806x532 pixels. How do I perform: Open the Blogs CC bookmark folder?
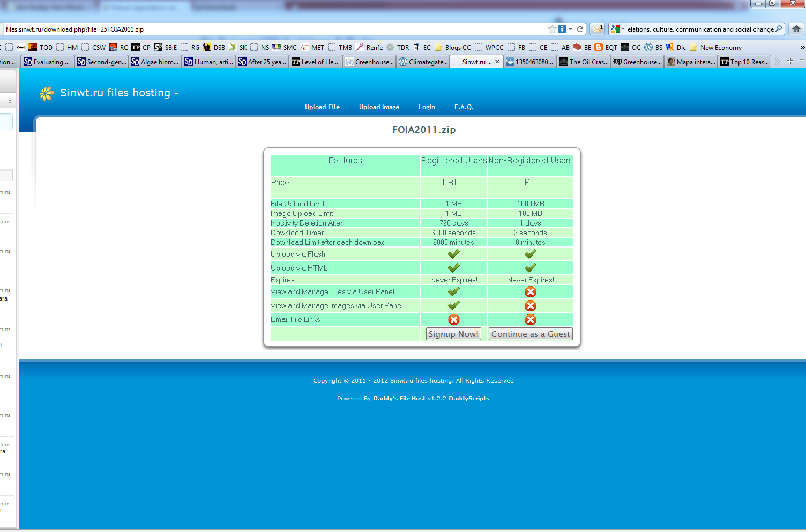tap(453, 47)
